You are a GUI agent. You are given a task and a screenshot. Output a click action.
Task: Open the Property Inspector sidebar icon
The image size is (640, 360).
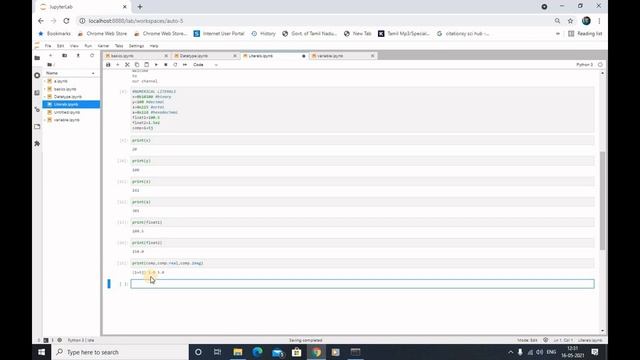coord(37,109)
